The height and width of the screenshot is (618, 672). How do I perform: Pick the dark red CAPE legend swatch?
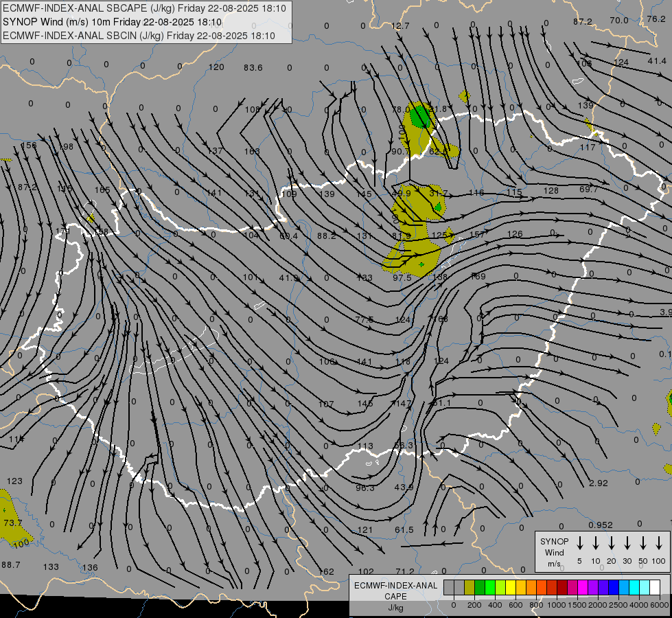[x=562, y=588]
